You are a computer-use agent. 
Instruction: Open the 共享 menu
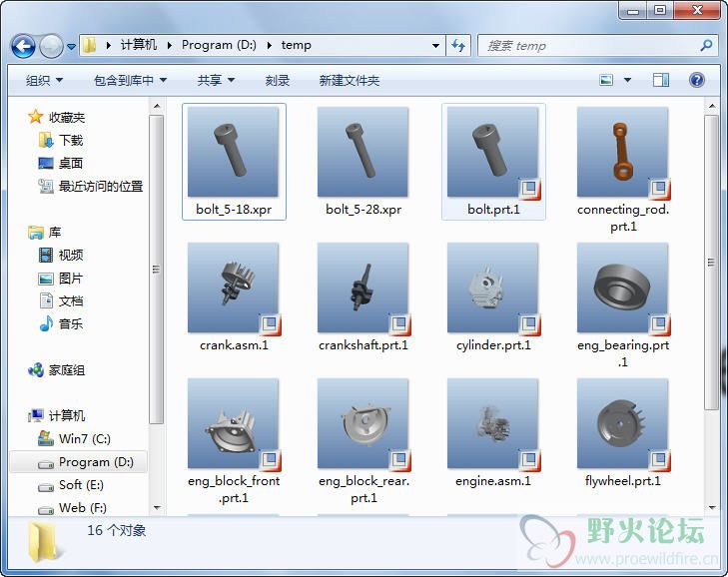216,80
